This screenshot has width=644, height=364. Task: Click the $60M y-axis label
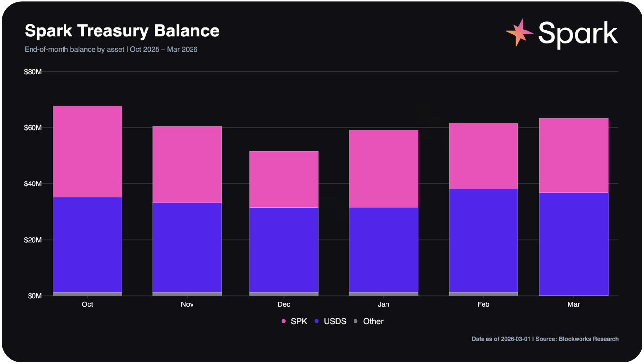(33, 128)
